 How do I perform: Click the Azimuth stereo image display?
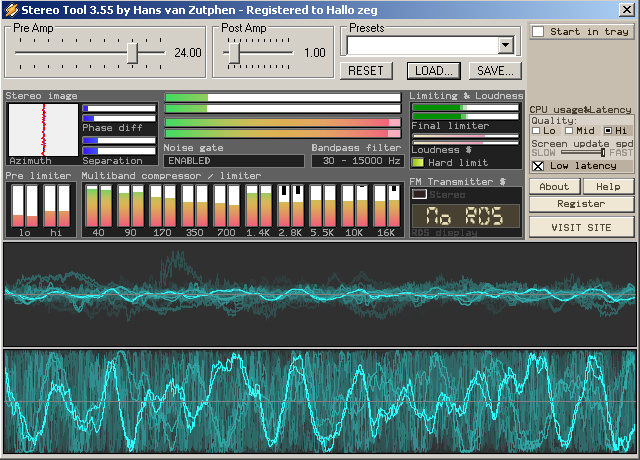[43, 129]
